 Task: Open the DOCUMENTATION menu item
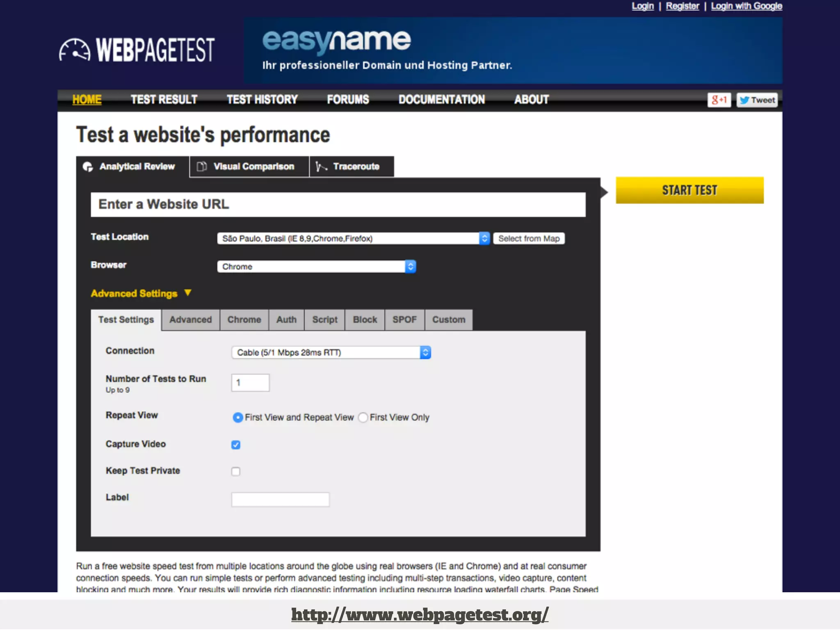(x=442, y=100)
